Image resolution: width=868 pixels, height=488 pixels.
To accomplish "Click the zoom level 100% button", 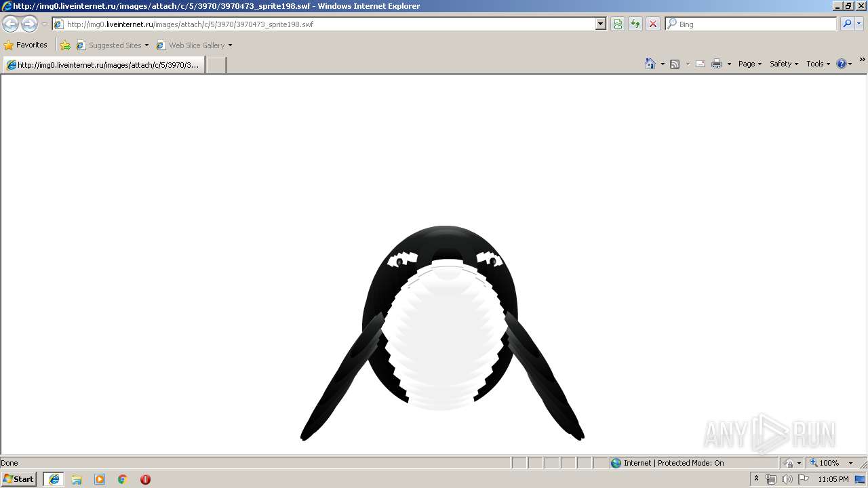I will coord(824,463).
